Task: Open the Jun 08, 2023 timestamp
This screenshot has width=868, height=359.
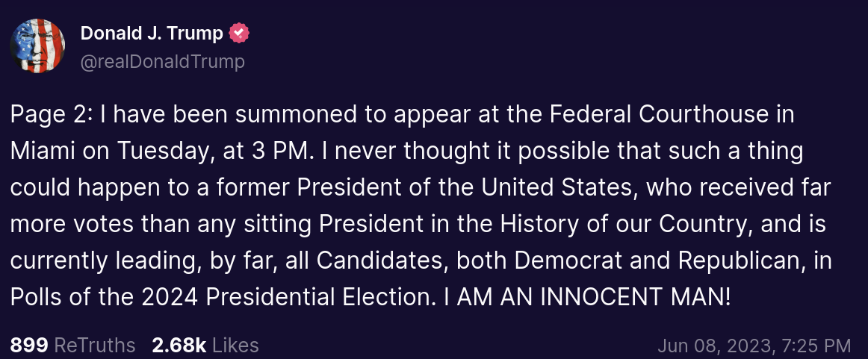Action: pyautogui.click(x=715, y=346)
